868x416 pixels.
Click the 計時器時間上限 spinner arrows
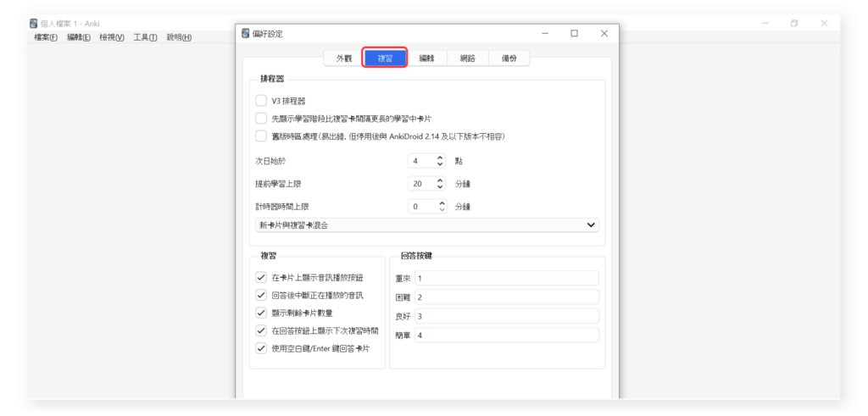click(x=440, y=206)
